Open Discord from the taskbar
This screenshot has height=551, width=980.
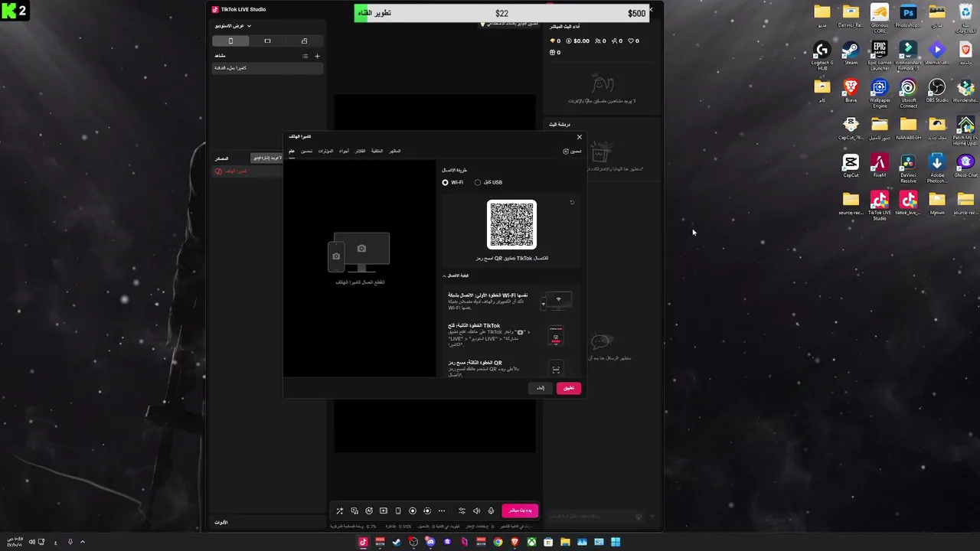430,542
